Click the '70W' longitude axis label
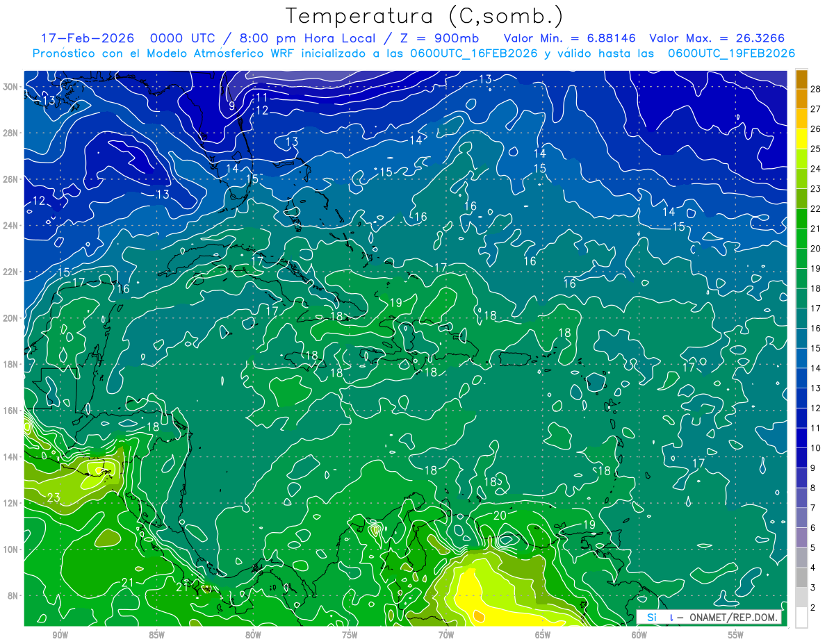This screenshot has width=834, height=644. click(446, 634)
